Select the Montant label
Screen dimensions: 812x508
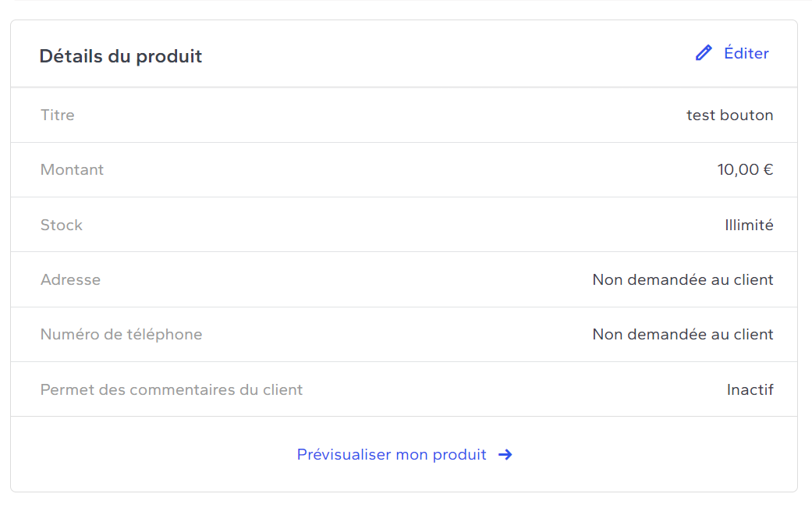click(x=72, y=170)
